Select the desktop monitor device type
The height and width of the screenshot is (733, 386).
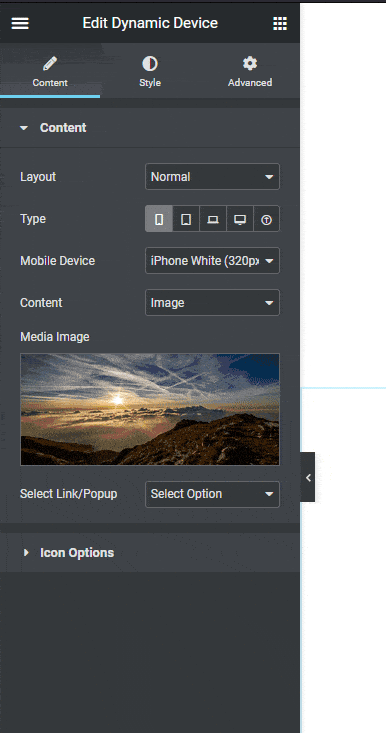click(x=240, y=219)
